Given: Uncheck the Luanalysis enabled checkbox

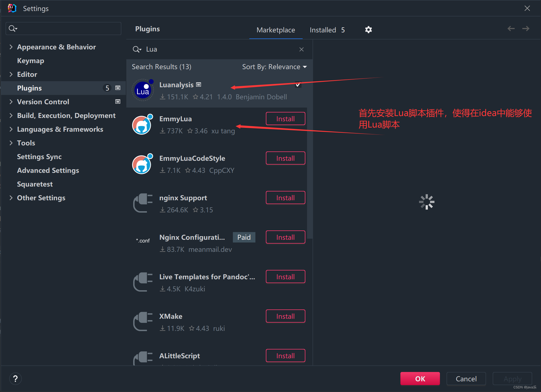Looking at the screenshot, I should [298, 85].
